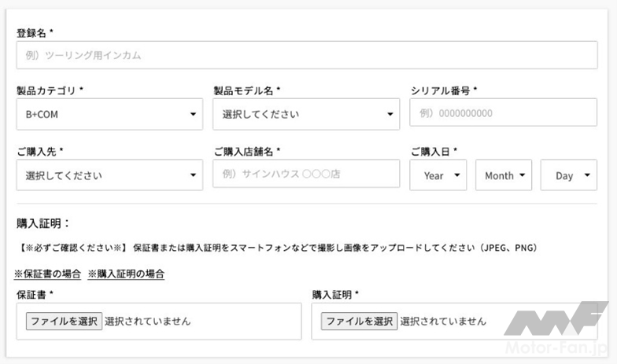Click 選択されていません text beside 保証書 file button
This screenshot has height=364, width=617.
click(x=147, y=321)
